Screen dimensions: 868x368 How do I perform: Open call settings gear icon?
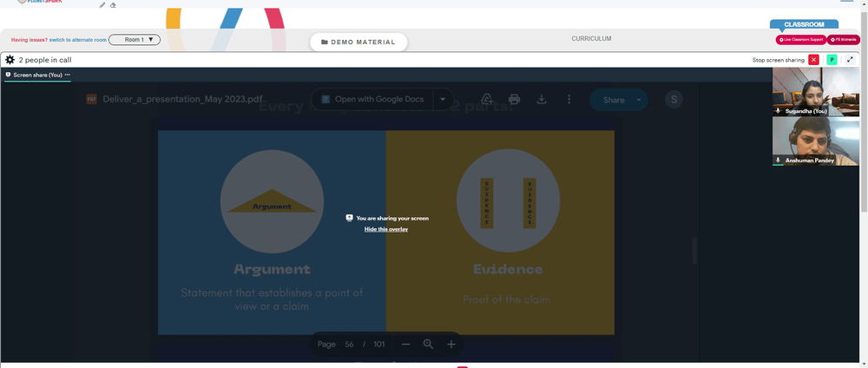point(10,60)
